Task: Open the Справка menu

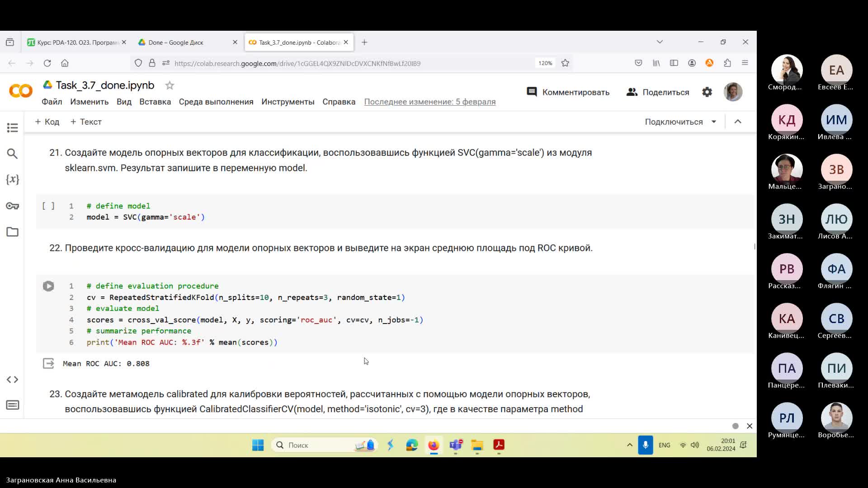Action: [x=339, y=102]
